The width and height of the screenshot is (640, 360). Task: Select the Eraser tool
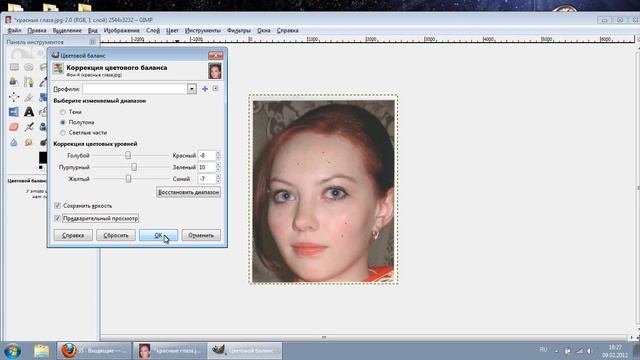pyautogui.click(x=14, y=127)
